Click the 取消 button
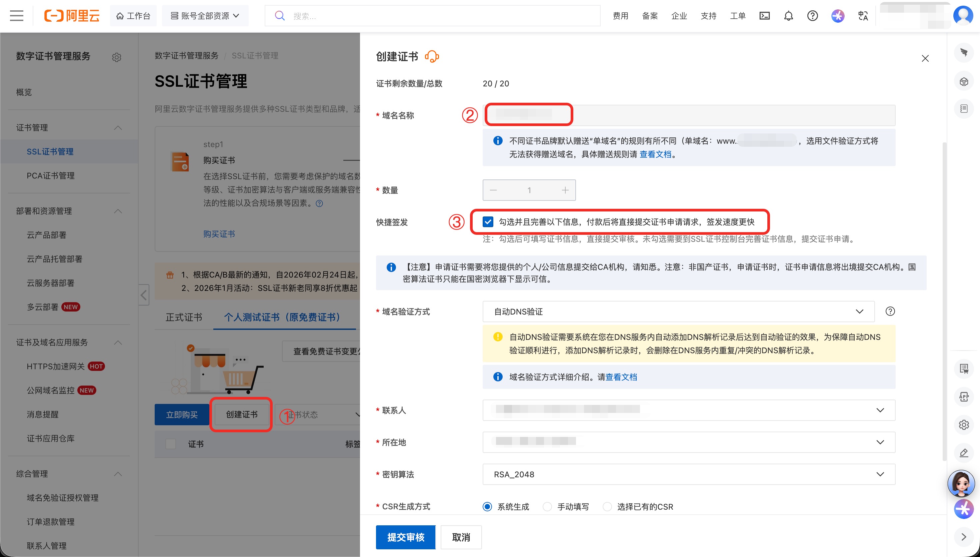 click(461, 537)
